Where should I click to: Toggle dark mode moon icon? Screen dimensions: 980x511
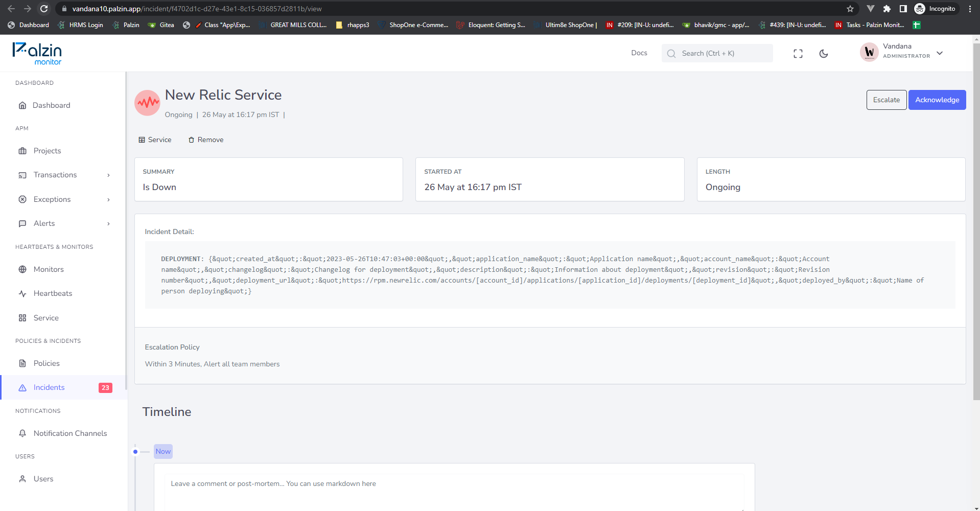pos(824,54)
